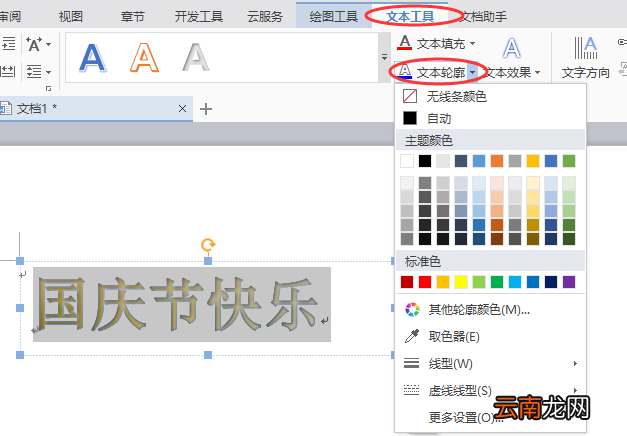This screenshot has height=436, width=627.
Task: Open 虚线线型(S) menu entry
Action: tap(490, 390)
